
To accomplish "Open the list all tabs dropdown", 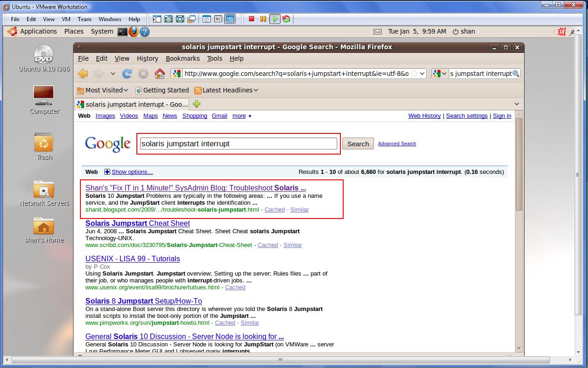I will [x=516, y=104].
